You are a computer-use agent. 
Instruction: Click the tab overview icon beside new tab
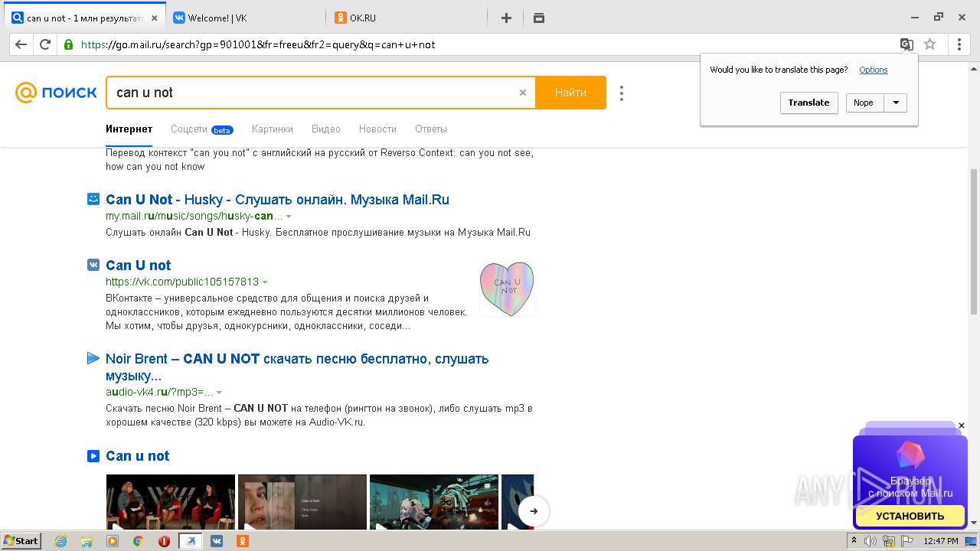(x=539, y=18)
